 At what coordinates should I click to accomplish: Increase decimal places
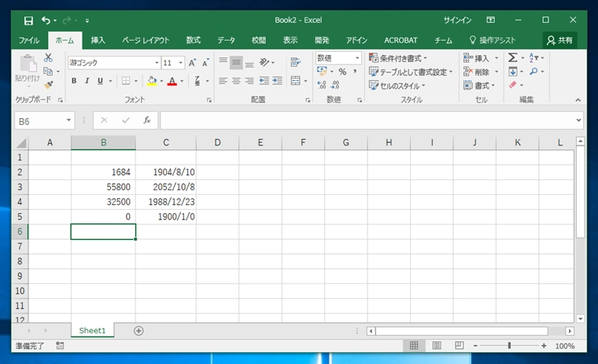tap(322, 85)
